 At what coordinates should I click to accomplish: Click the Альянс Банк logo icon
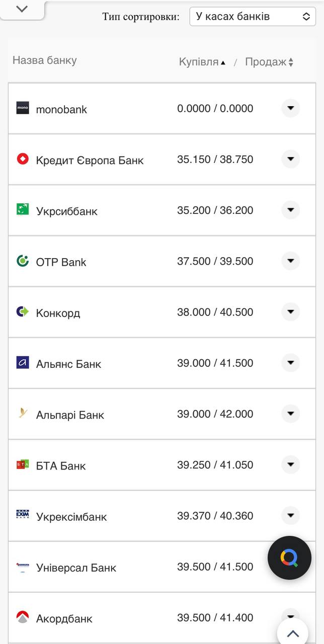coord(22,363)
